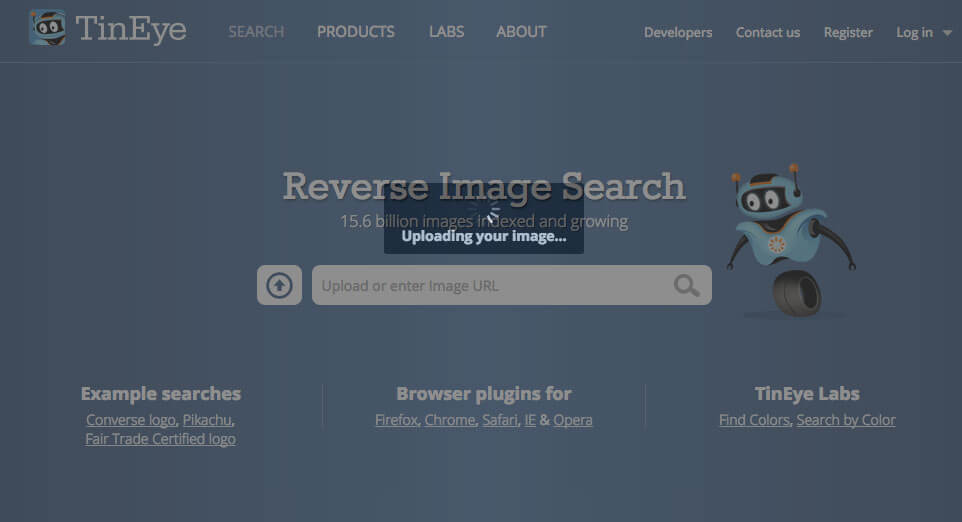The height and width of the screenshot is (522, 962).
Task: Get the Firefox browser plugin
Action: point(396,420)
